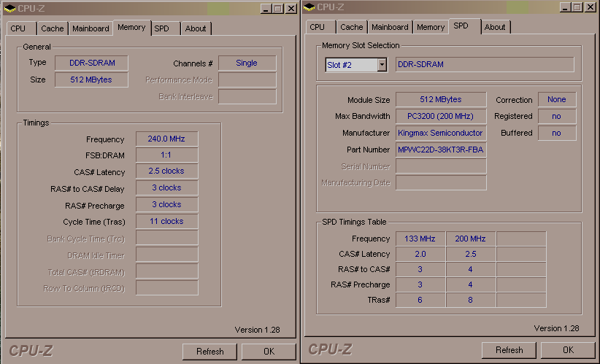Select the About tab in the SPD window

(x=495, y=27)
